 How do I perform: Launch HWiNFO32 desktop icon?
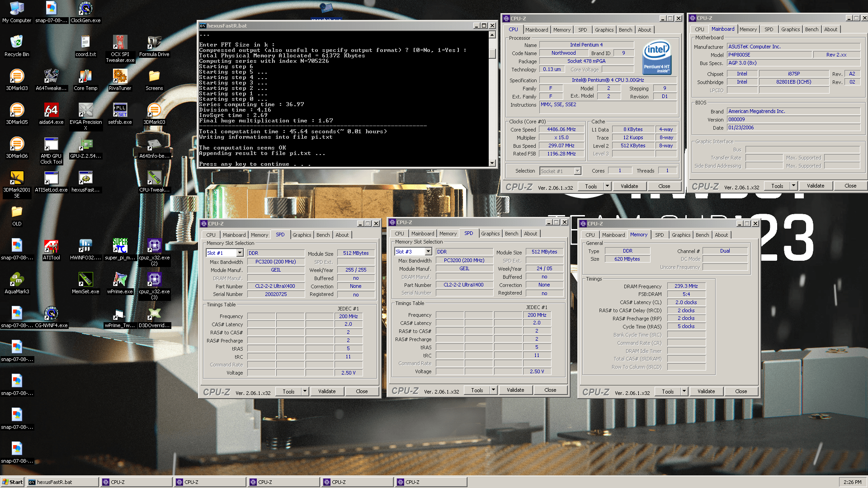(x=85, y=249)
